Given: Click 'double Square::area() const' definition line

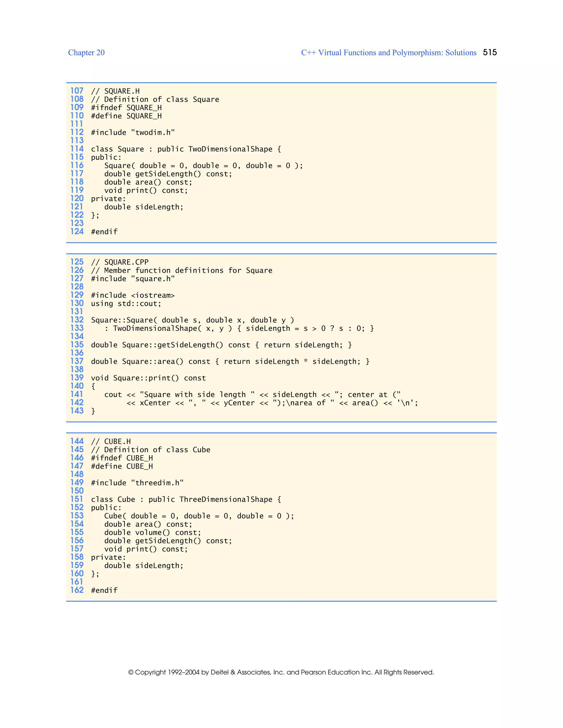Looking at the screenshot, I should point(230,362).
